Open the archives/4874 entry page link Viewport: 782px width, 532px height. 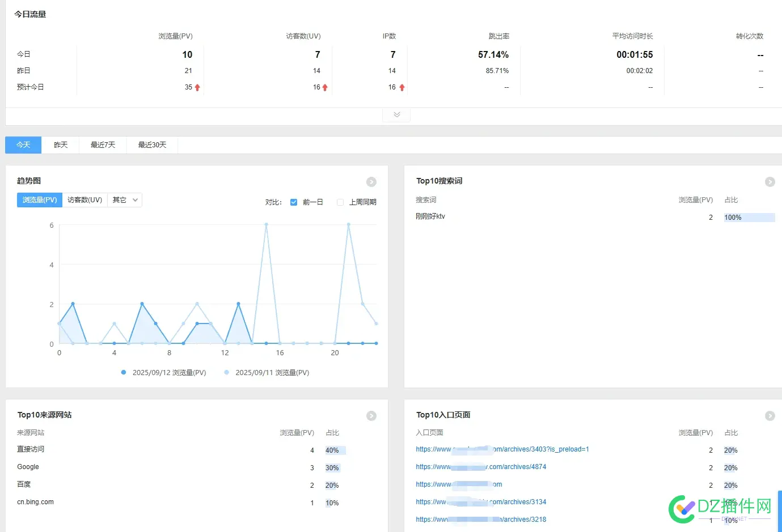[x=481, y=467]
